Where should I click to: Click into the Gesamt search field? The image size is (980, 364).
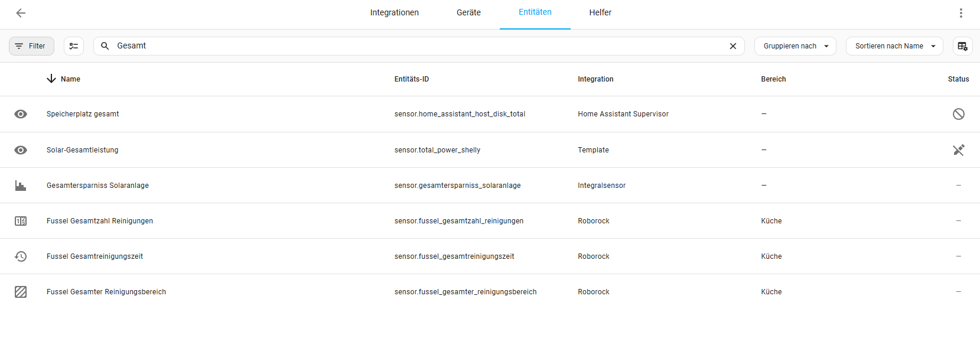(x=414, y=46)
